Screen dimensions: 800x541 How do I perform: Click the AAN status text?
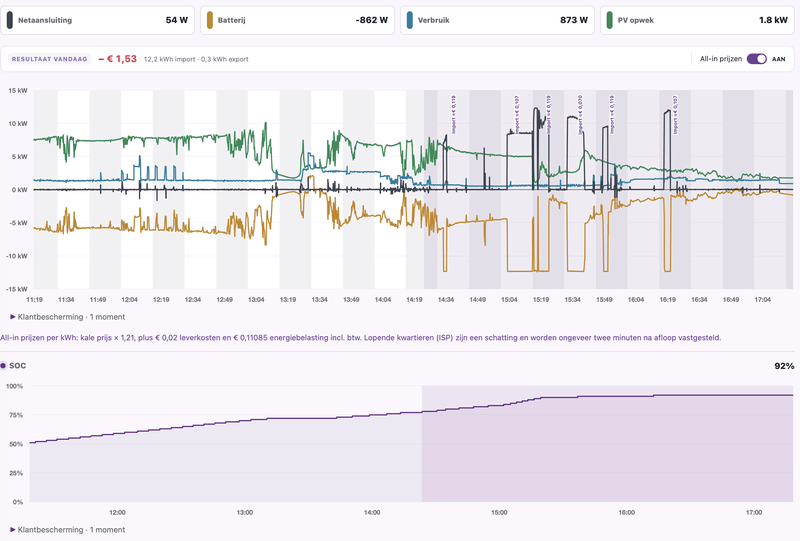click(x=779, y=59)
